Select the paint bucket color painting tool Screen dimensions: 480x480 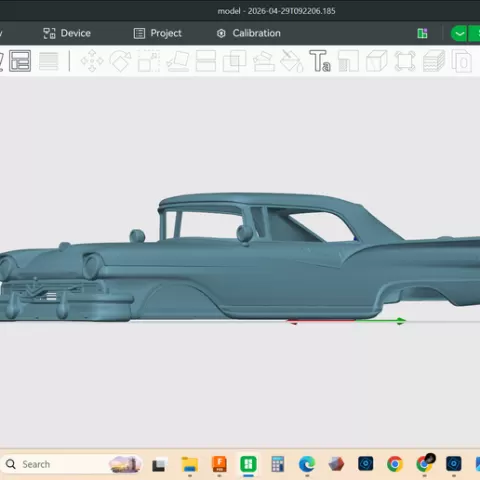(292, 61)
